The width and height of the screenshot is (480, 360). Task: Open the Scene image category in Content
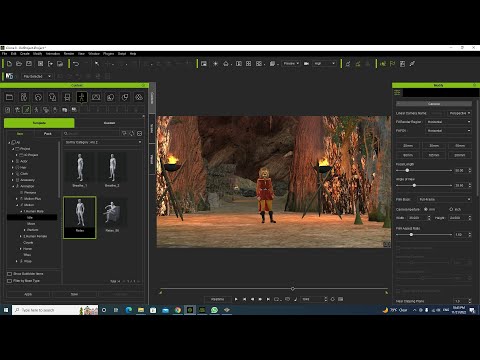point(96,97)
